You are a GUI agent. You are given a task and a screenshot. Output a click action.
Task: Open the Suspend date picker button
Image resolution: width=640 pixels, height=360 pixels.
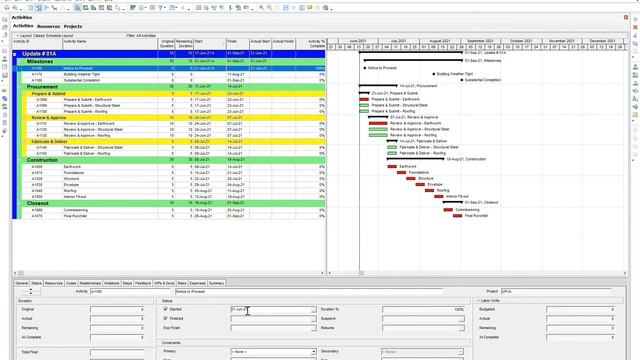[x=462, y=319]
